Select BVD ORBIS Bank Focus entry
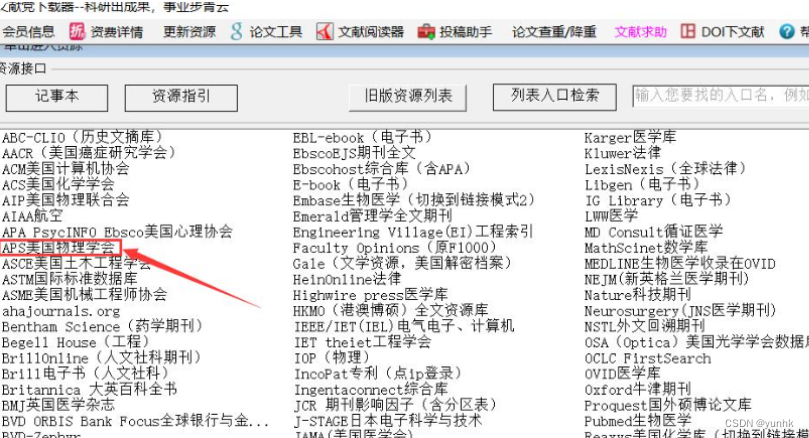 pos(136,421)
